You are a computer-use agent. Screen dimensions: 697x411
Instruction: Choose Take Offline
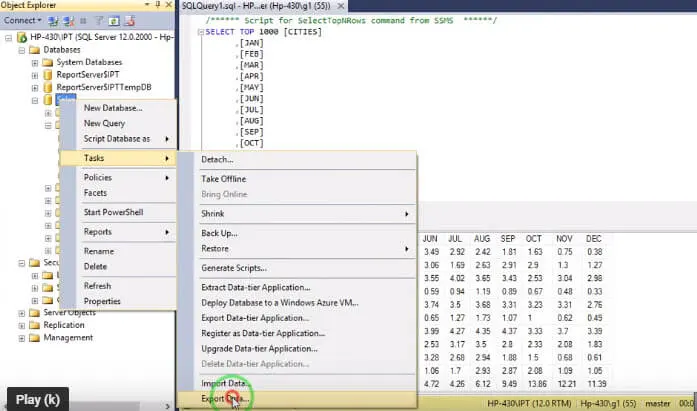[297, 179]
